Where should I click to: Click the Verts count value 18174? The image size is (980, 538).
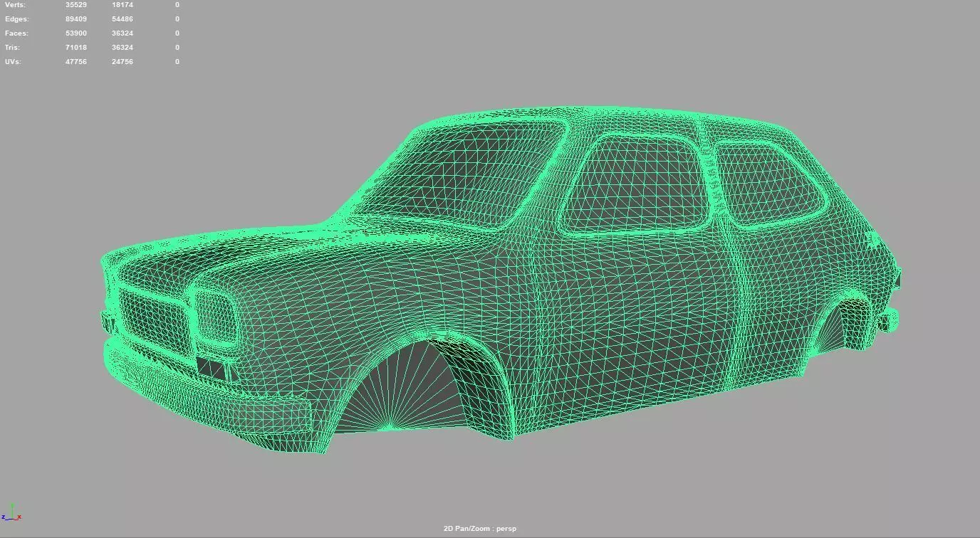(123, 5)
